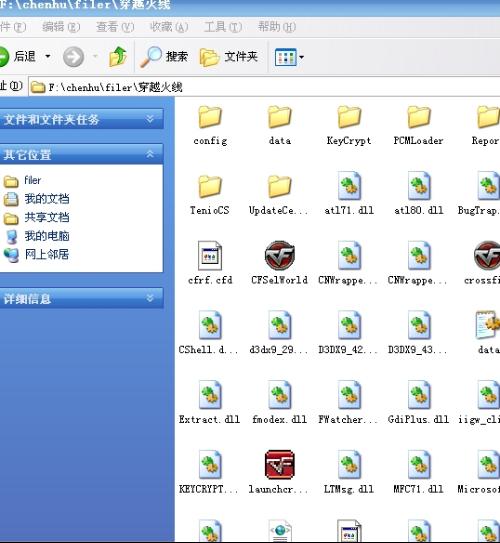The image size is (500, 543).
Task: Expand the 详细信息 panel
Action: [x=82, y=298]
